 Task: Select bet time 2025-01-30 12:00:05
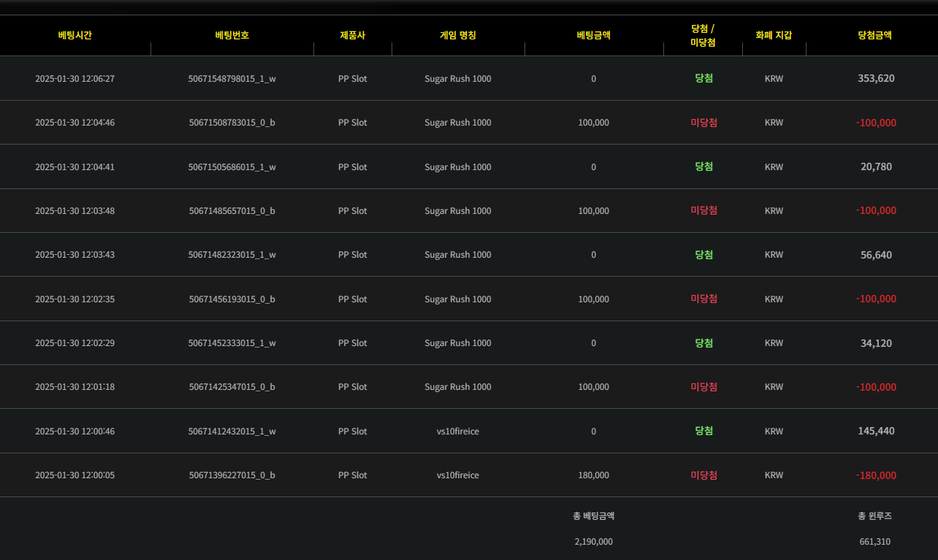[x=75, y=475]
